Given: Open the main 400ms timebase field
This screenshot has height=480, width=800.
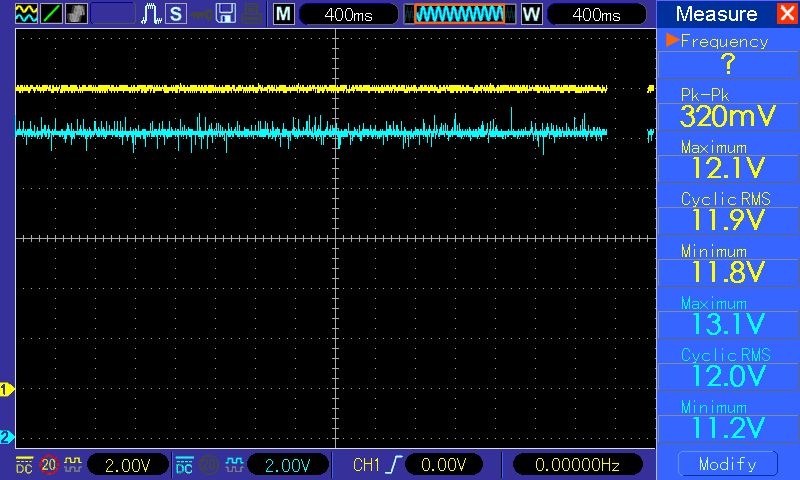Looking at the screenshot, I should [x=348, y=14].
